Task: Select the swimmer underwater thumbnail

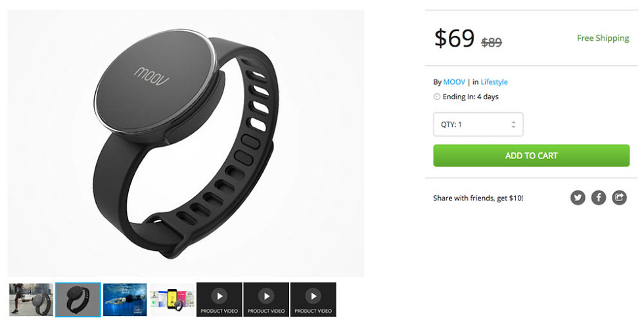Action: (125, 300)
